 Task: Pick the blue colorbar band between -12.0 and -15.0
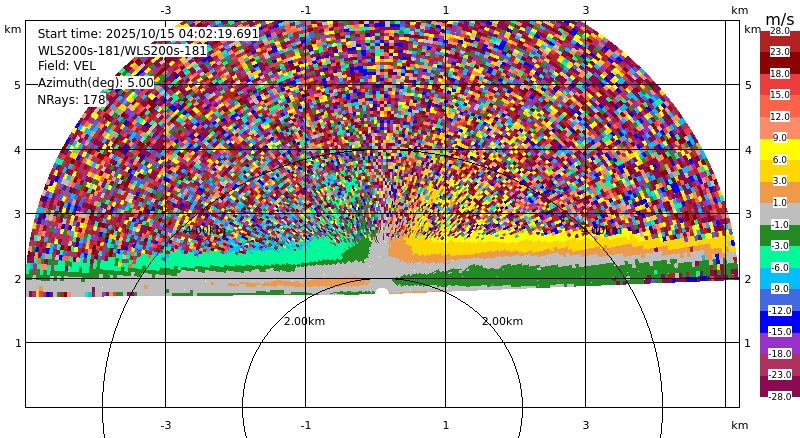[x=780, y=322]
